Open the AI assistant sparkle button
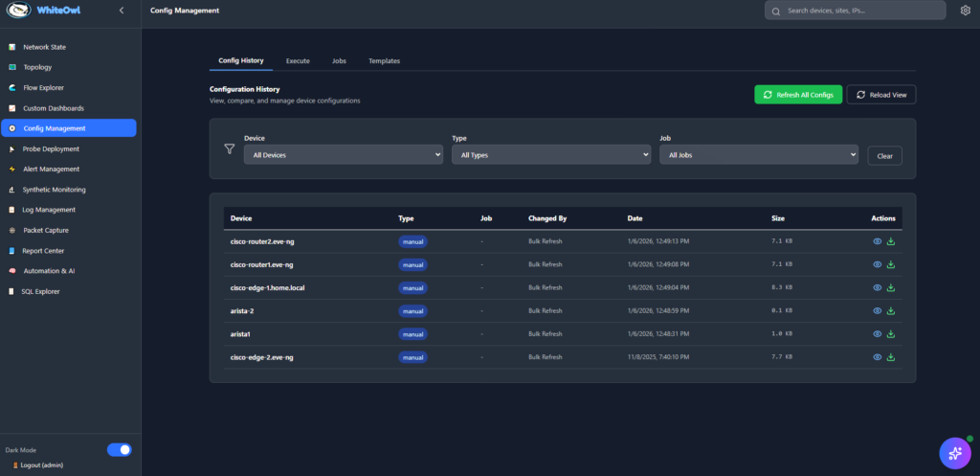 954,452
